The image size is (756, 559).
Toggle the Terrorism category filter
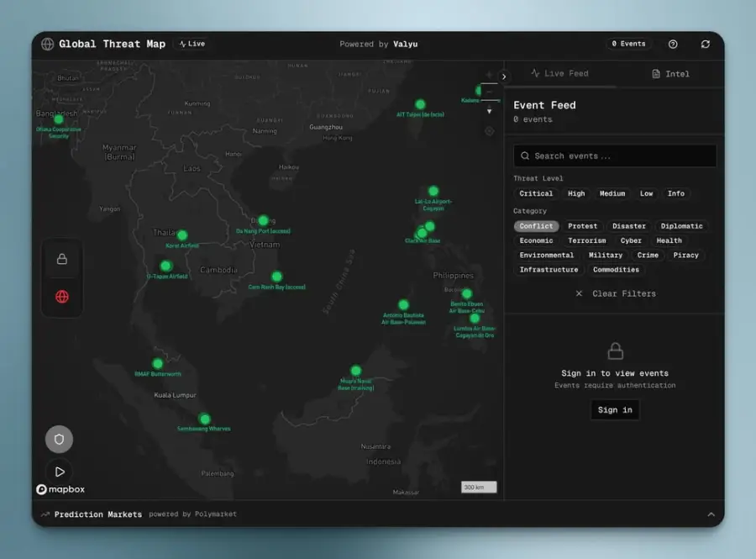(x=587, y=240)
